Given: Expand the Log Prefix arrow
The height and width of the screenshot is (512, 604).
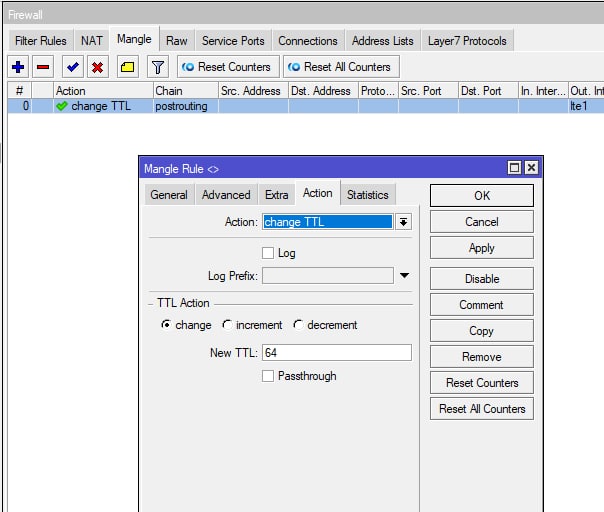Looking at the screenshot, I should (x=404, y=275).
